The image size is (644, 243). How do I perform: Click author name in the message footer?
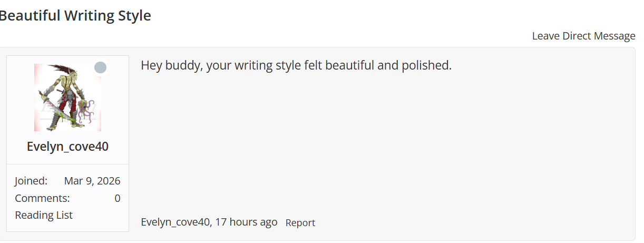175,222
